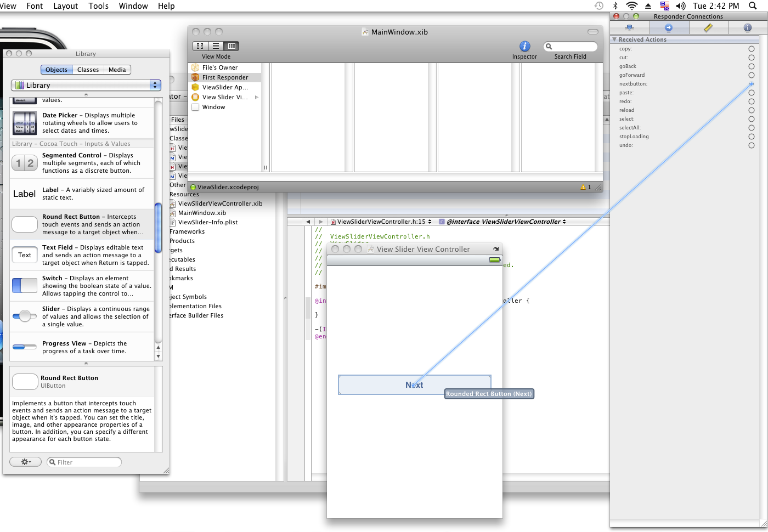The height and width of the screenshot is (532, 768).
Task: Click the Slider icon in Library list
Action: (25, 316)
